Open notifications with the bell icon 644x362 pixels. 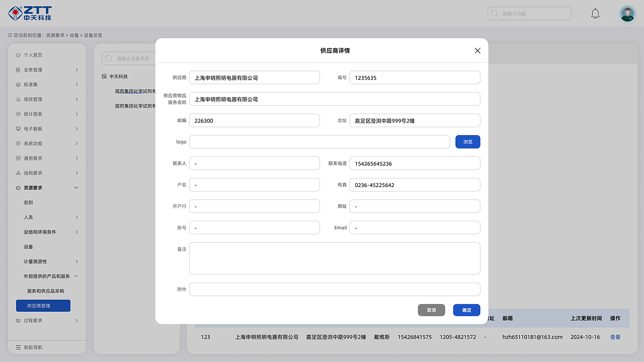click(x=595, y=13)
